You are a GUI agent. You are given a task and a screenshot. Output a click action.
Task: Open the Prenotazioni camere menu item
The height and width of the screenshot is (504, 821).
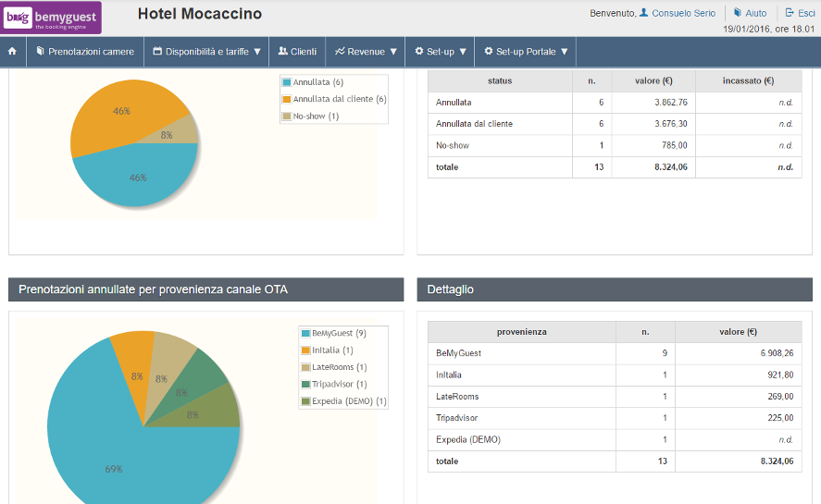pos(91,52)
